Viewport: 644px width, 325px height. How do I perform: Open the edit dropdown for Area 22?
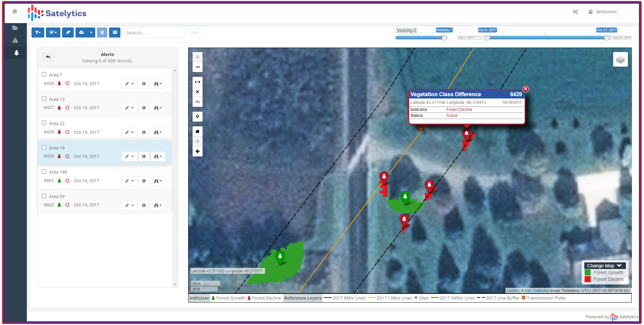[129, 132]
